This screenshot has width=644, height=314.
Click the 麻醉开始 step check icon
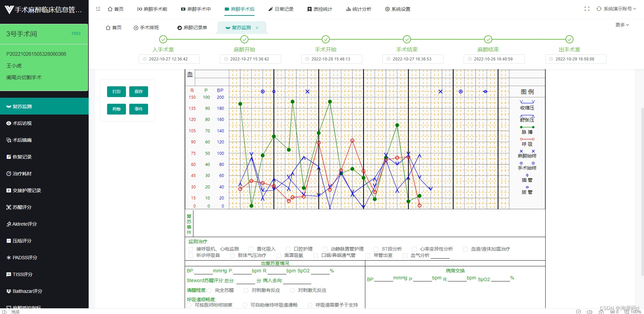244,39
